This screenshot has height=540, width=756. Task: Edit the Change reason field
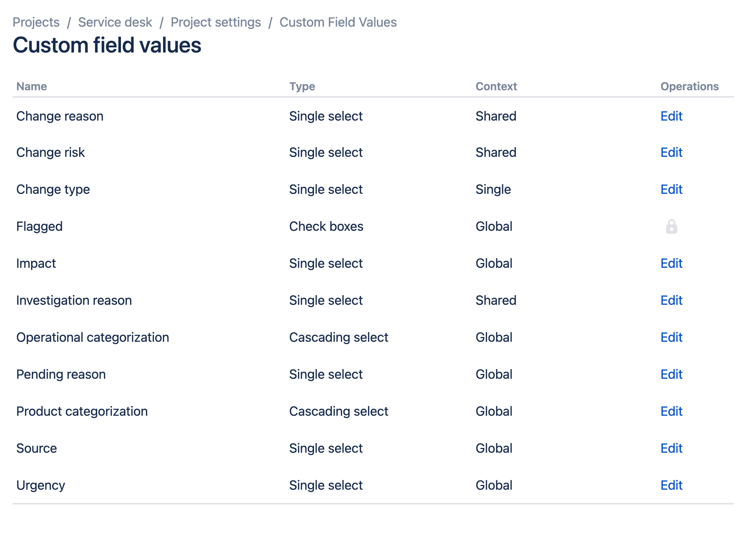[671, 116]
